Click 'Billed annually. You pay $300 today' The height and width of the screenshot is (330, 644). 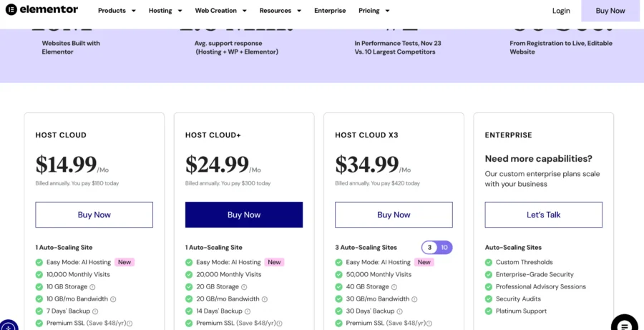(x=228, y=183)
